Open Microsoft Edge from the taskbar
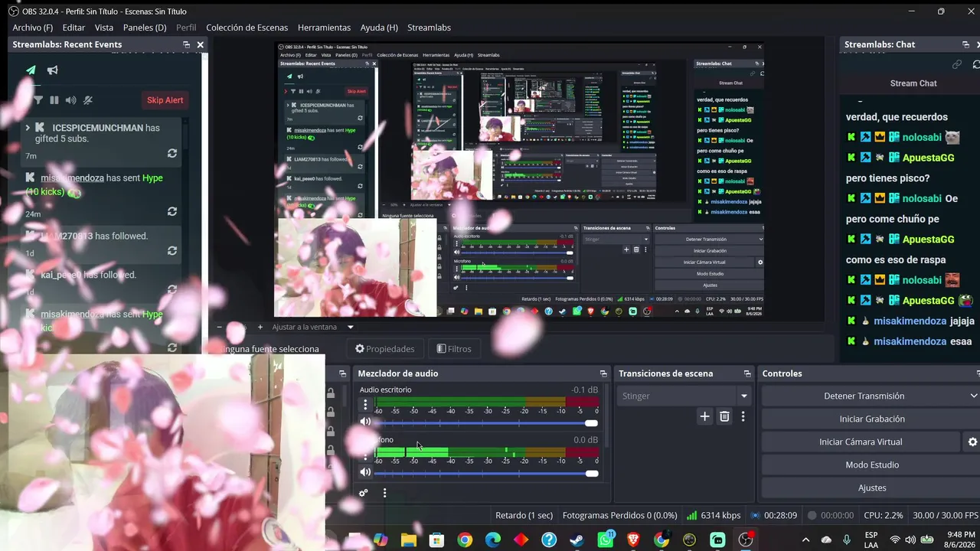The height and width of the screenshot is (551, 980). tap(493, 540)
